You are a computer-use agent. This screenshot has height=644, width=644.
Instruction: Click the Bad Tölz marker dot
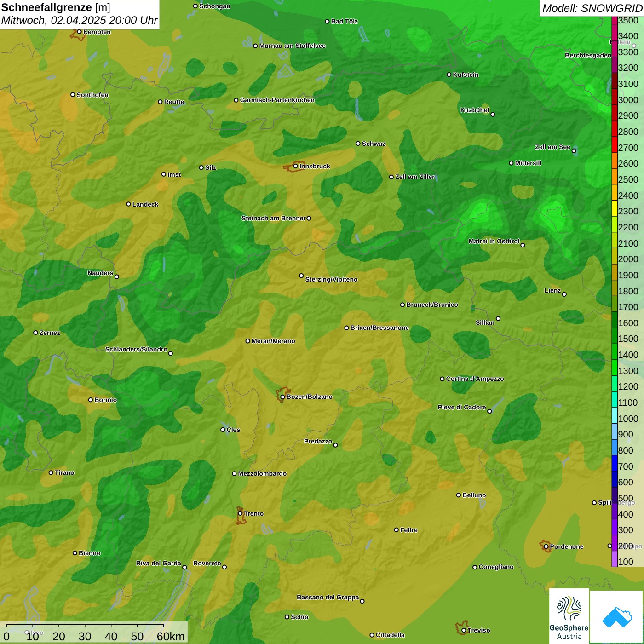(x=327, y=22)
